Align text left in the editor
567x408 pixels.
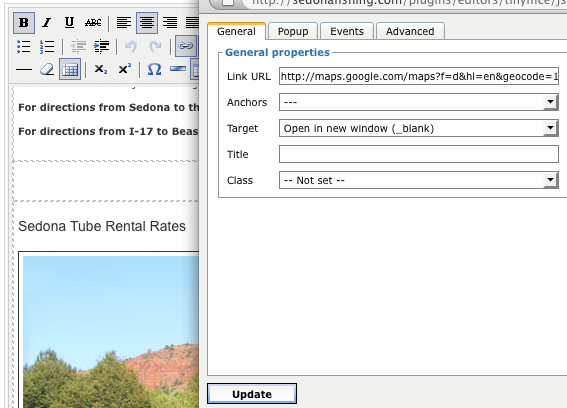click(x=124, y=23)
